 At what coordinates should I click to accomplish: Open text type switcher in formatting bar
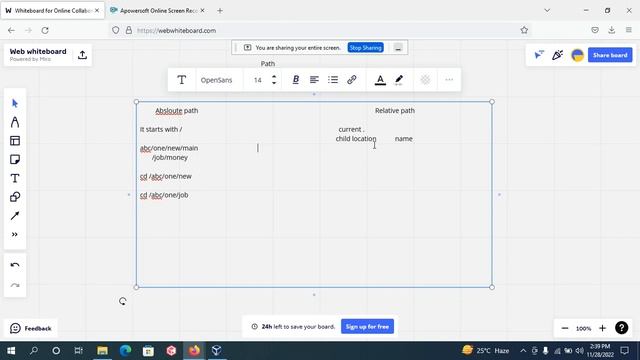pyautogui.click(x=182, y=80)
